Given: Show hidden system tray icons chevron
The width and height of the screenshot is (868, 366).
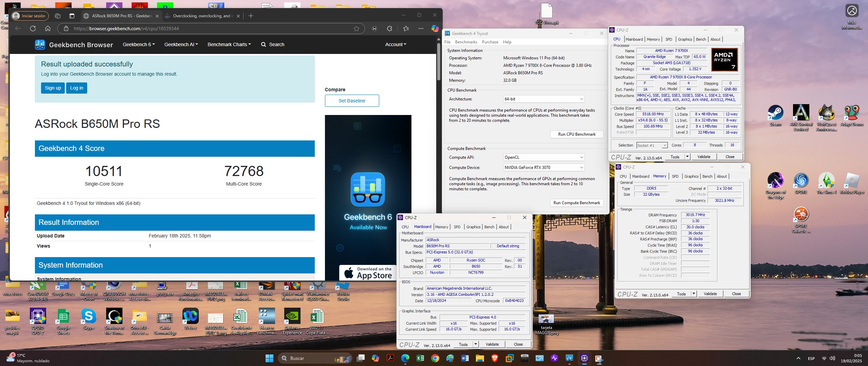Looking at the screenshot, I should [x=798, y=358].
